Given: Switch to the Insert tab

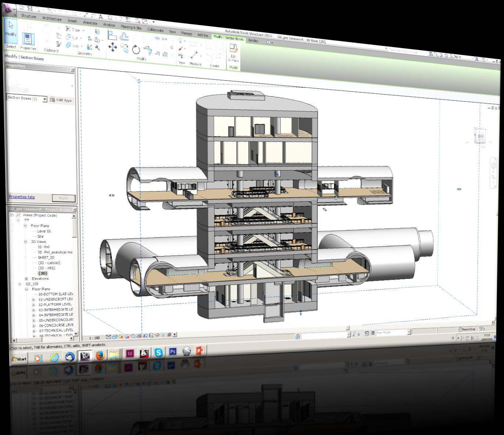Looking at the screenshot, I should (72, 21).
